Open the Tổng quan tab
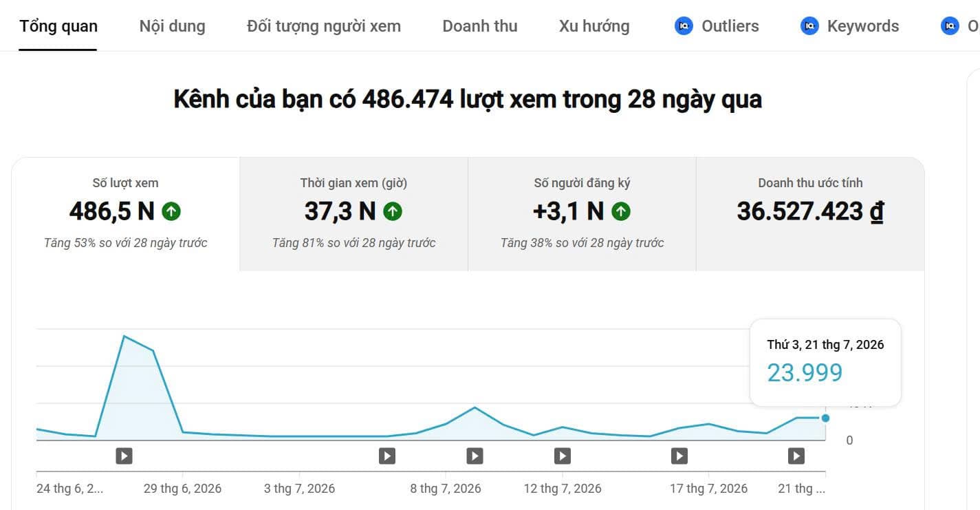Screen dimensions: 980x510 (58, 26)
